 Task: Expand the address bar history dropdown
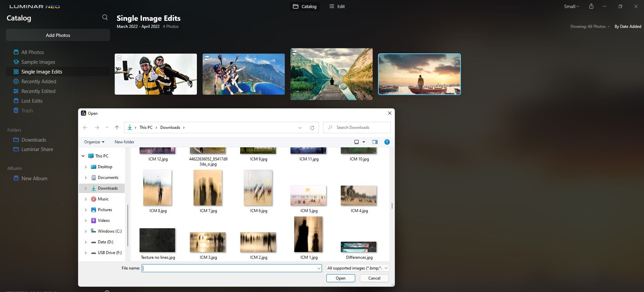point(300,128)
